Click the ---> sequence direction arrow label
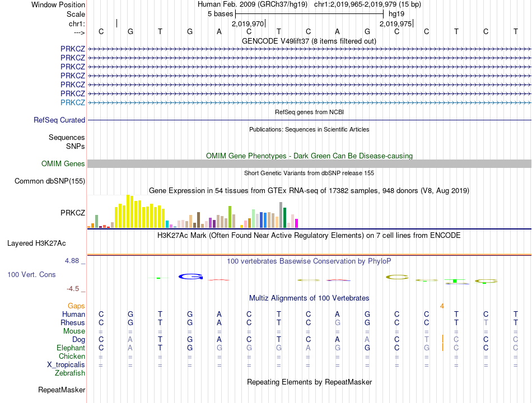 click(79, 32)
